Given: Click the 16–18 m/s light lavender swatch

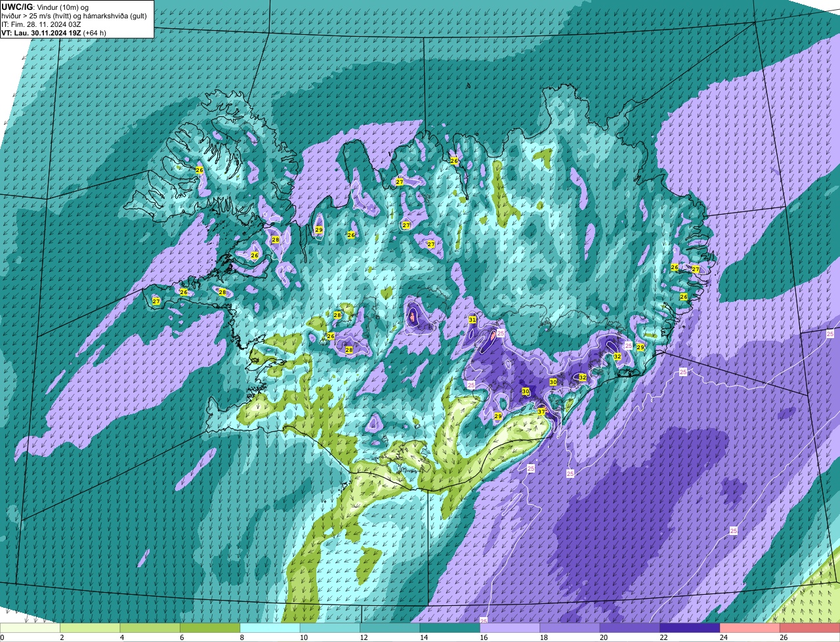Looking at the screenshot, I should click(511, 628).
